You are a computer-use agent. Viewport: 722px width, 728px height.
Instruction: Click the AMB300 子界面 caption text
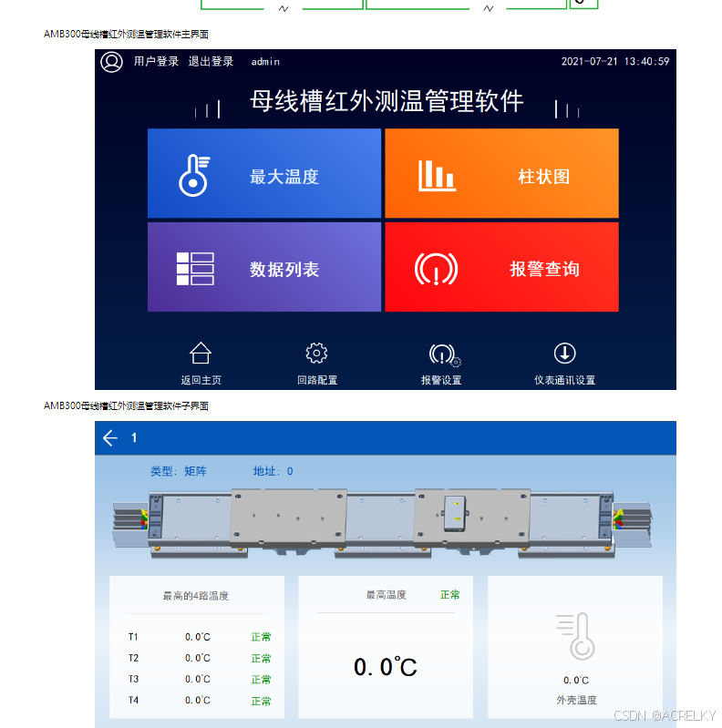point(126,405)
